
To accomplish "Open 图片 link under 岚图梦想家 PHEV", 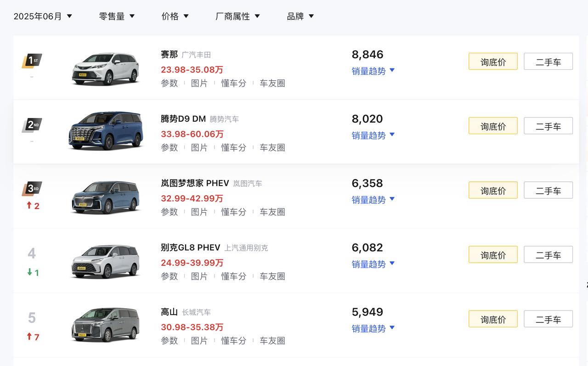I will 199,212.
